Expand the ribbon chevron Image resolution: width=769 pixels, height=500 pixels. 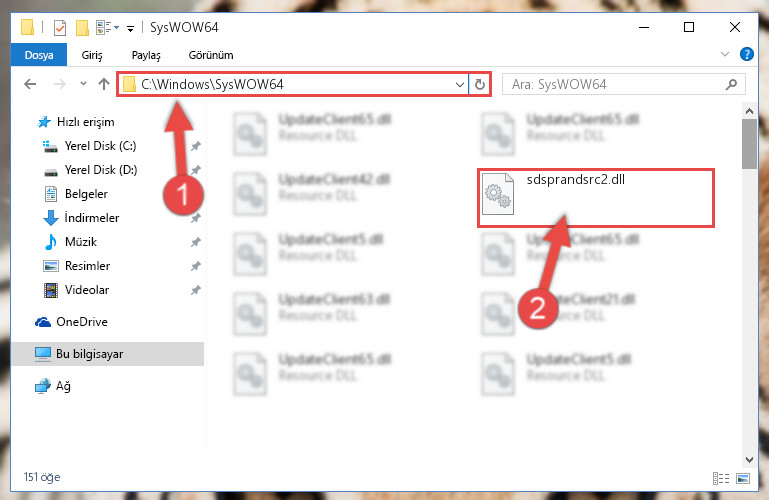724,54
